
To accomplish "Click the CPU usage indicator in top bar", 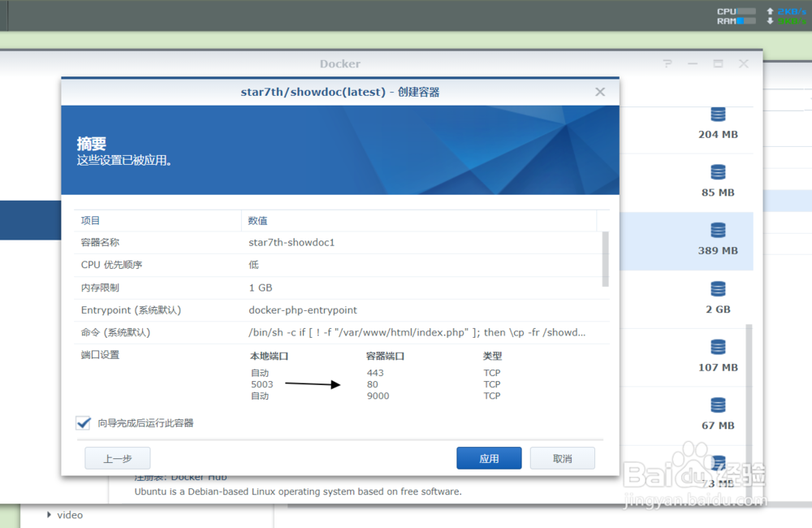I will pos(736,11).
